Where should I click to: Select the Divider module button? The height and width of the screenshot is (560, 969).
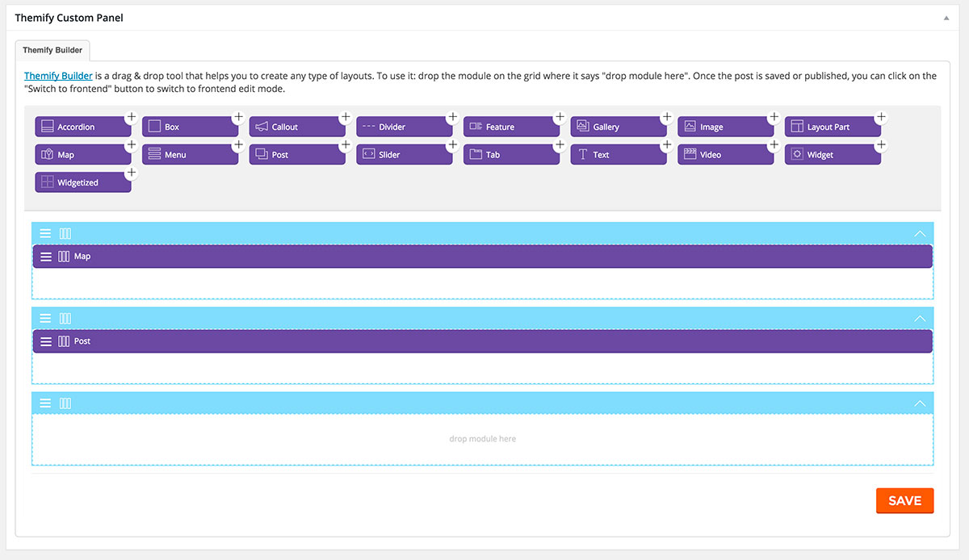click(x=405, y=127)
